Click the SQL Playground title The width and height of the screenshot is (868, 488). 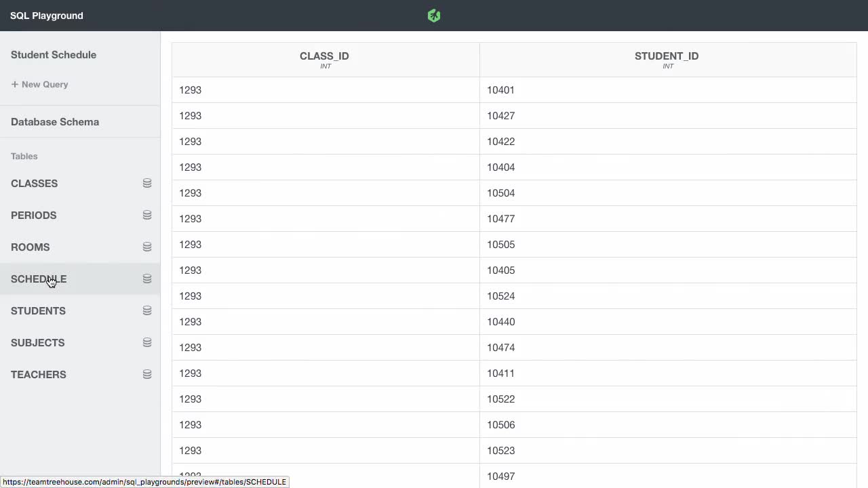click(46, 15)
